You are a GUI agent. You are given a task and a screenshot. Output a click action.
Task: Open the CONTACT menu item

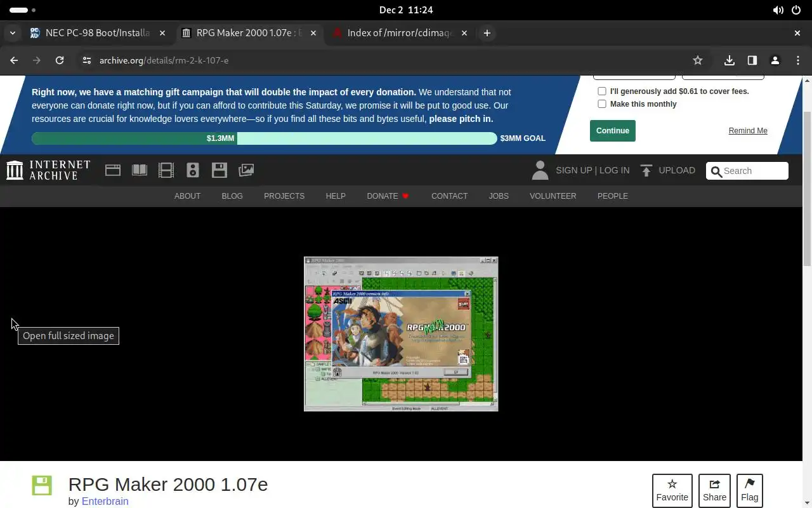pyautogui.click(x=449, y=196)
